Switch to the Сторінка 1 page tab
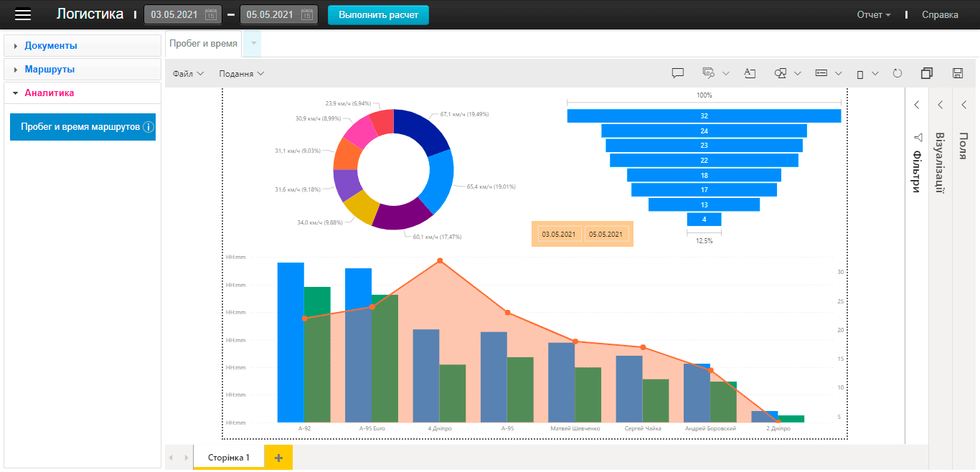Screen dimensions: 980x472 pos(228,458)
